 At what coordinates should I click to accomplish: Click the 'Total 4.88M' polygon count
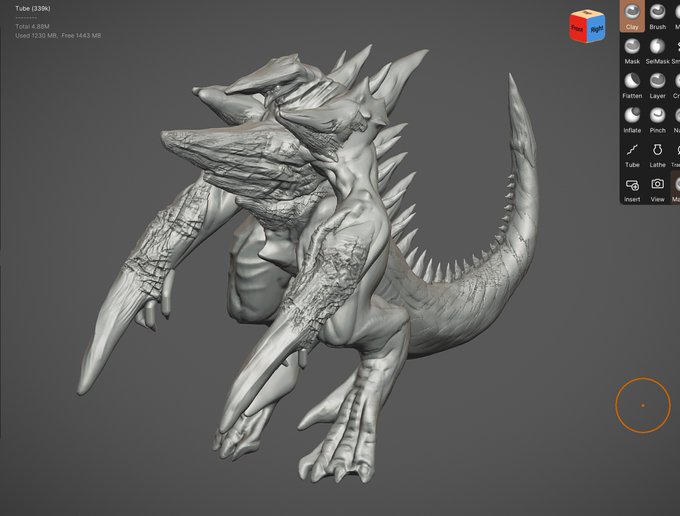33,26
